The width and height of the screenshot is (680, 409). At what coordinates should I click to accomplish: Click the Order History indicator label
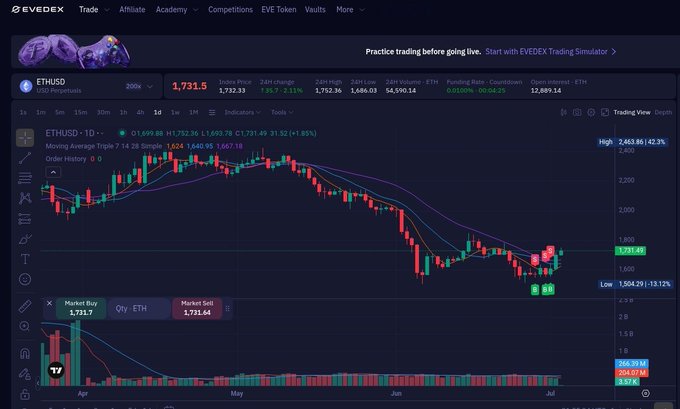(66, 159)
